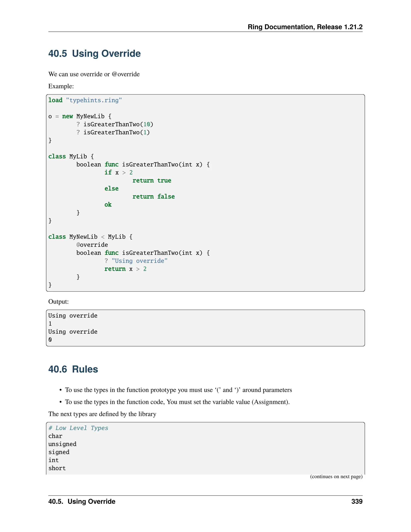Click the "40.5 Using Override" section heading
The height and width of the screenshot is (532, 411).
click(95, 54)
